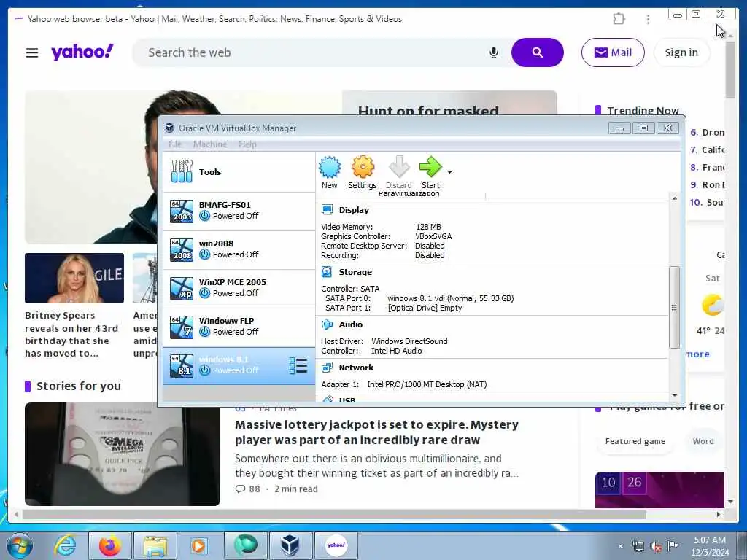Open the Britney Spears story thumbnail

click(x=74, y=278)
